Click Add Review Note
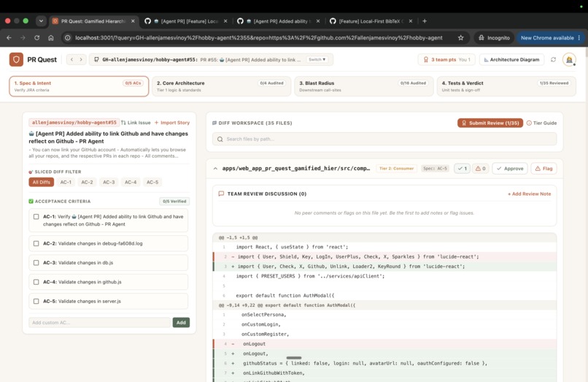Screen dimensions: 588x382 529,194
